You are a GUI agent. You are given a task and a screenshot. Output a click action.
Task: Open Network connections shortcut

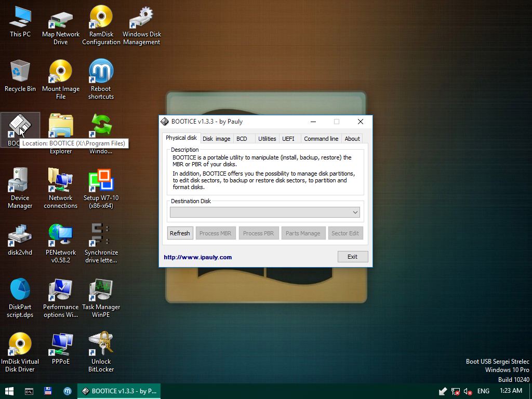coord(61,188)
